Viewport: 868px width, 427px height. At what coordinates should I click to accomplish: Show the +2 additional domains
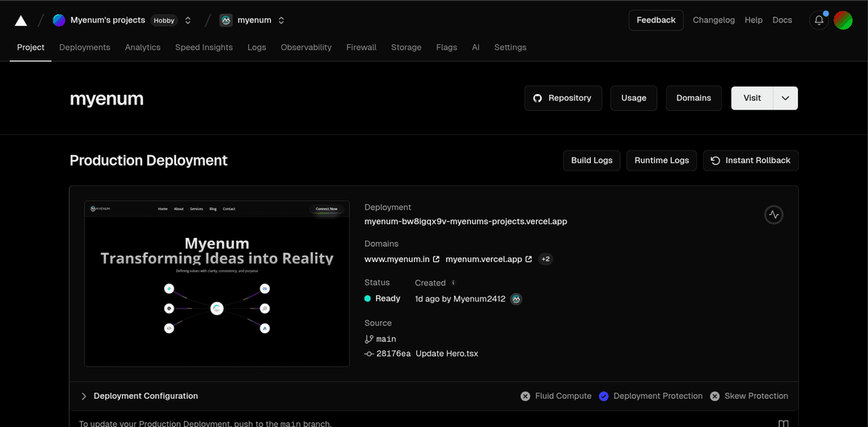click(546, 259)
